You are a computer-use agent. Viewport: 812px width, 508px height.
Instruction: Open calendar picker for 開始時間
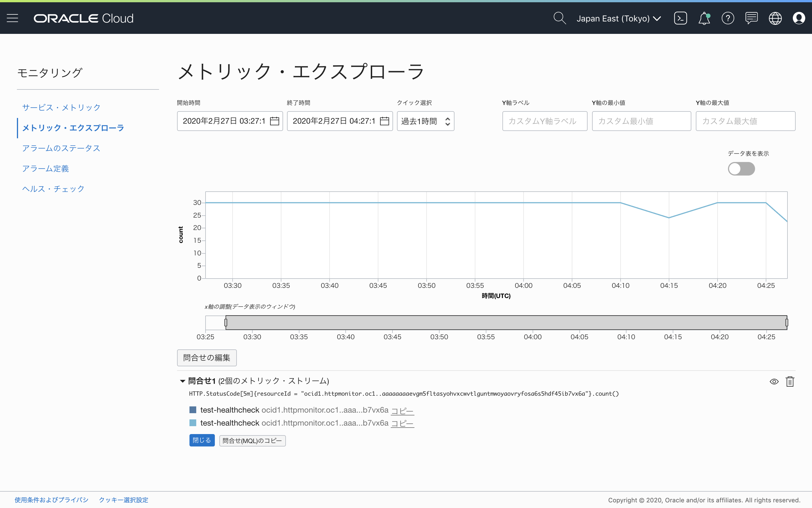[274, 121]
